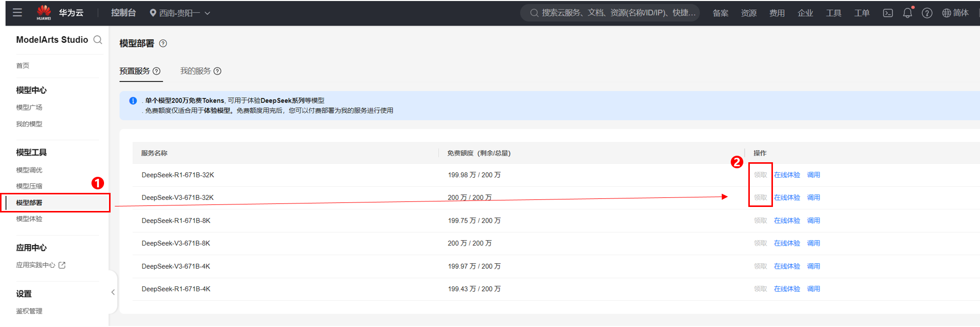
Task: Click 调用 for DeepSeek-V3-671B-32K
Action: [814, 198]
